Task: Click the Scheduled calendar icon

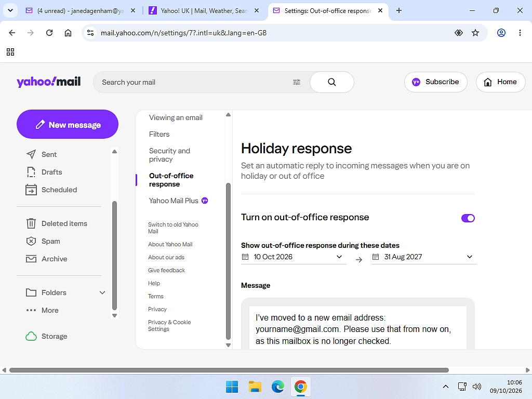Action: 31,190
